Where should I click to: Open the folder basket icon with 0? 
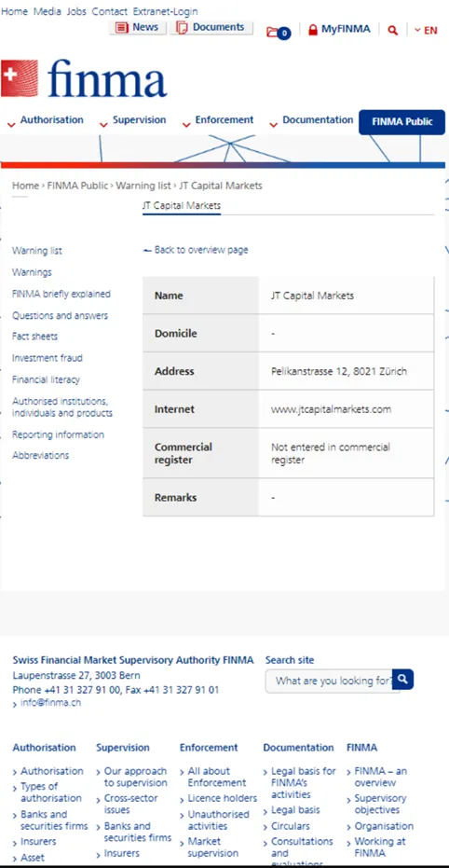(279, 32)
